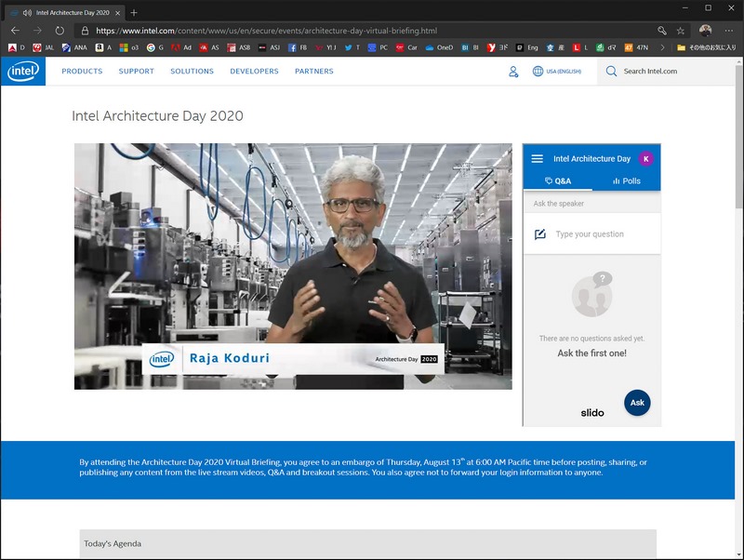The height and width of the screenshot is (560, 744).
Task: Click the browser back arrow
Action: 15,31
